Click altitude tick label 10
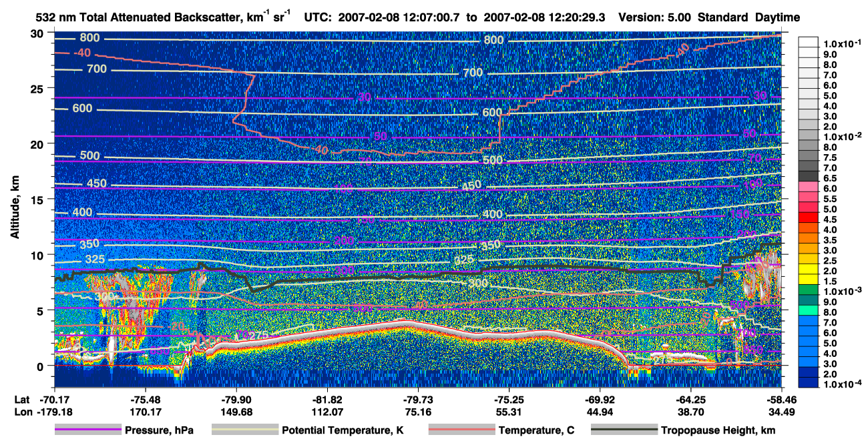 pos(38,255)
